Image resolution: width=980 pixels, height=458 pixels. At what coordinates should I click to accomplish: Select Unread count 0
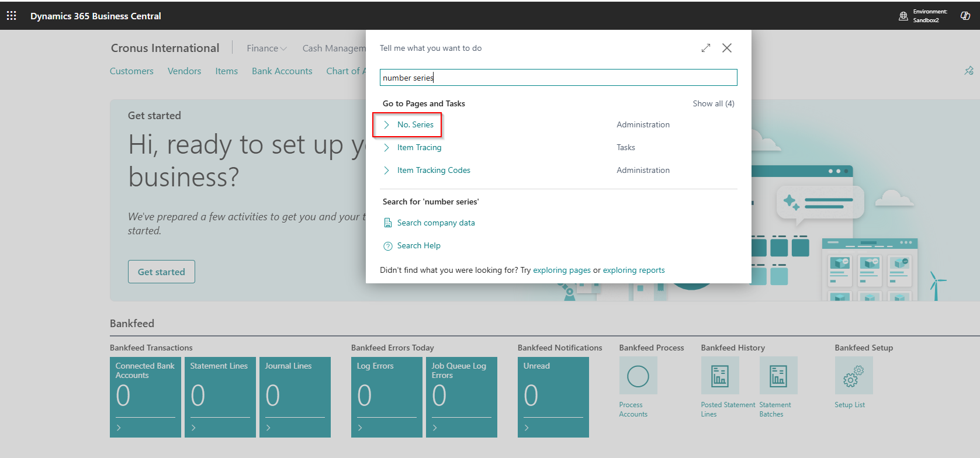click(531, 395)
